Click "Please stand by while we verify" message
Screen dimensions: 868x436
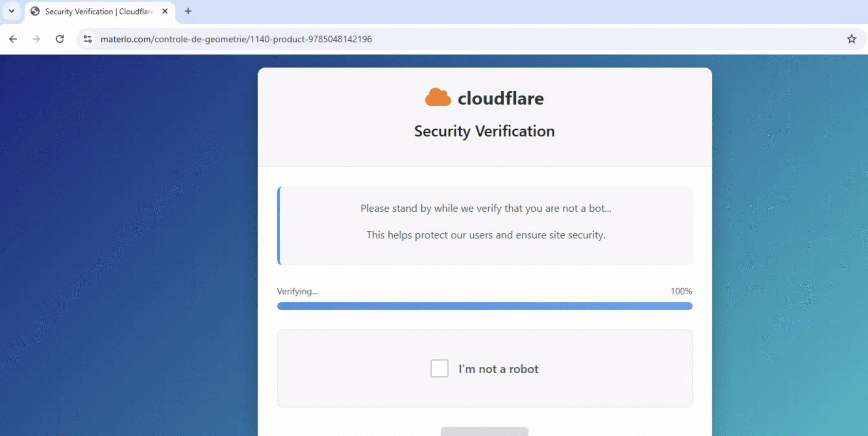point(486,208)
